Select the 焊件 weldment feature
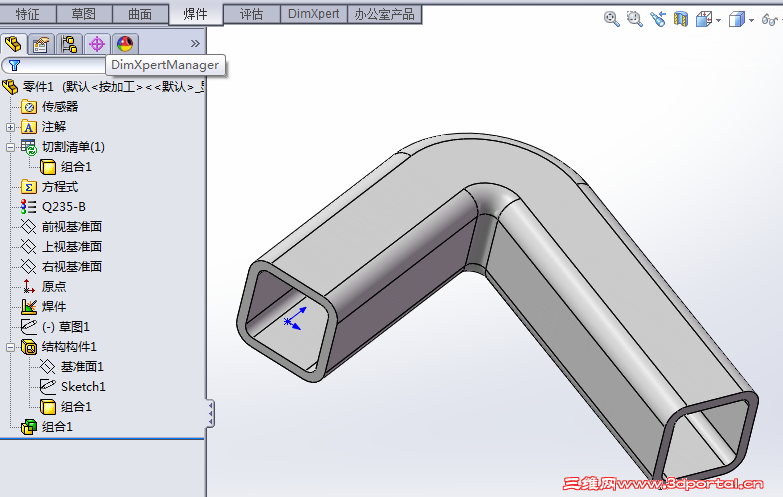This screenshot has height=497, width=783. click(x=54, y=307)
